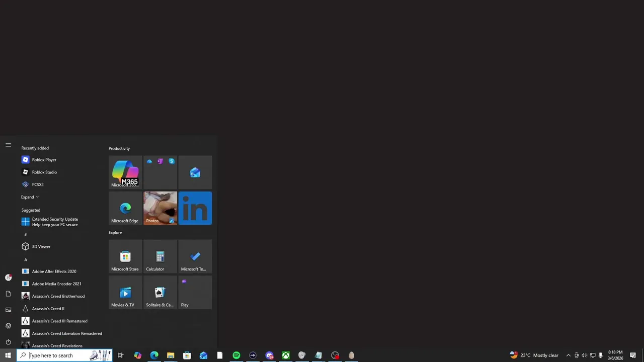
Task: Focus the 'Type here to search' box
Action: coord(64,355)
